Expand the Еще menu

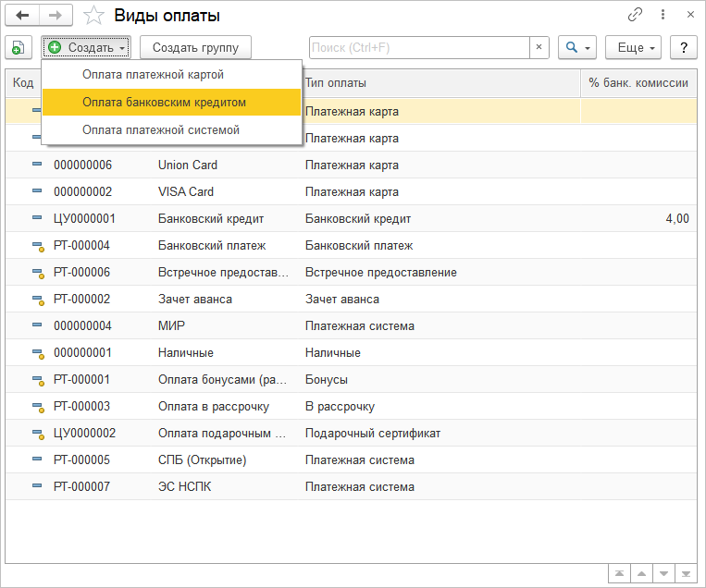click(x=633, y=47)
